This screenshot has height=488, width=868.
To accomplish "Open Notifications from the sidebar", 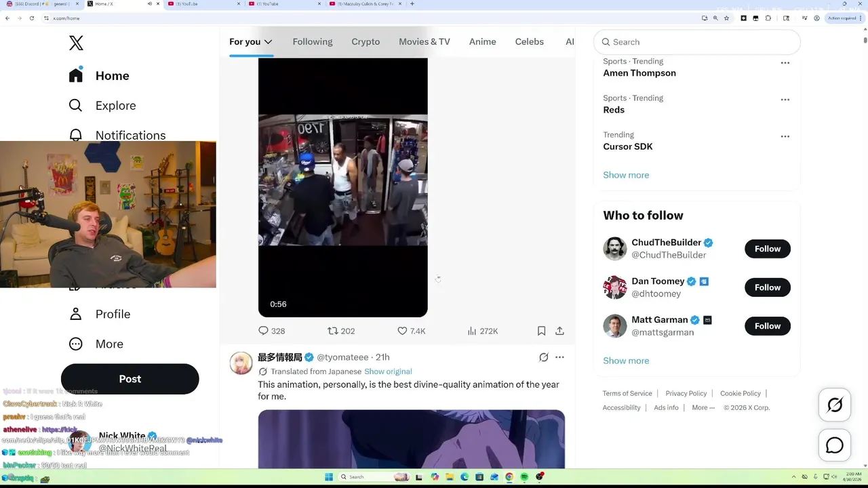I will 117,135.
